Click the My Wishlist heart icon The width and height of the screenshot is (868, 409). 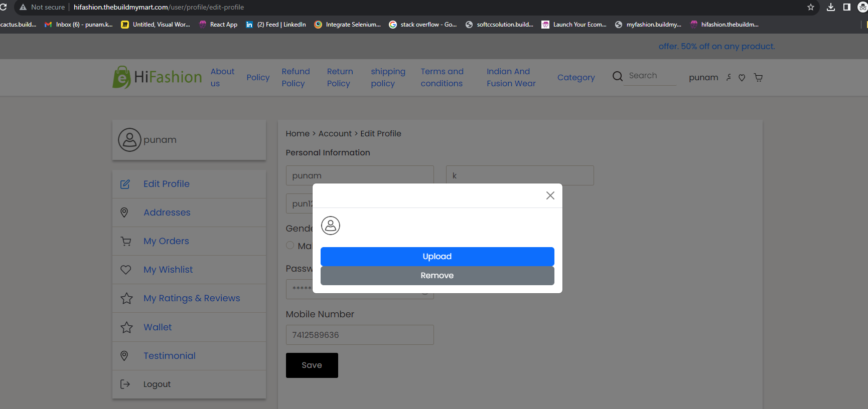[126, 270]
